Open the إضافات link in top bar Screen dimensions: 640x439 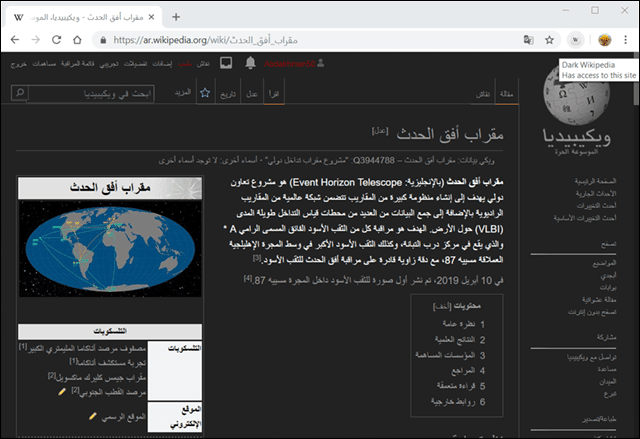162,64
